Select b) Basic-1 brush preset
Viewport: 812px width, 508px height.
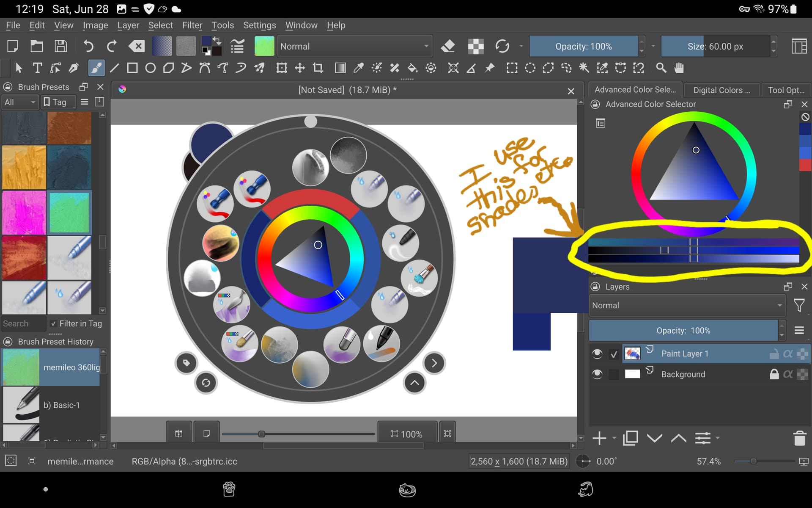(51, 405)
